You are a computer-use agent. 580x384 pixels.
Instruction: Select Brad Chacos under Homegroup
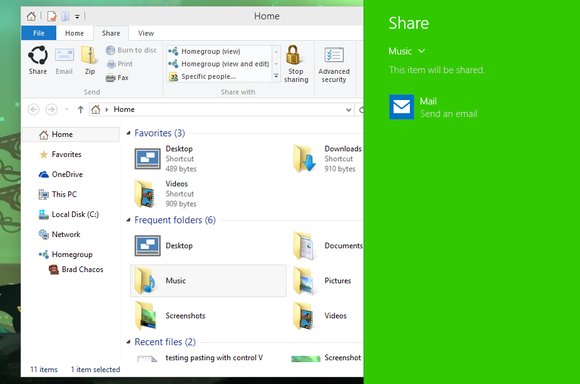(76, 270)
